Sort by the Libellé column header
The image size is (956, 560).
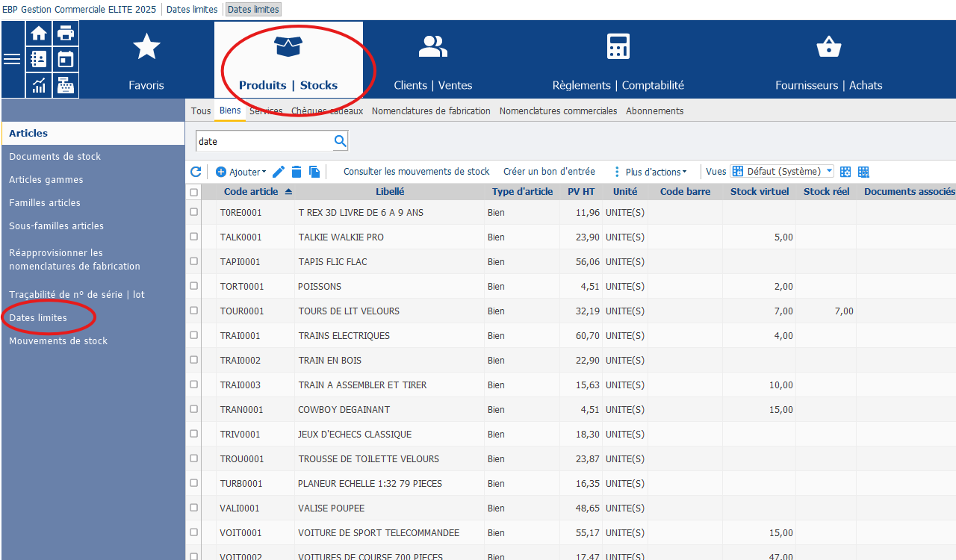[390, 192]
